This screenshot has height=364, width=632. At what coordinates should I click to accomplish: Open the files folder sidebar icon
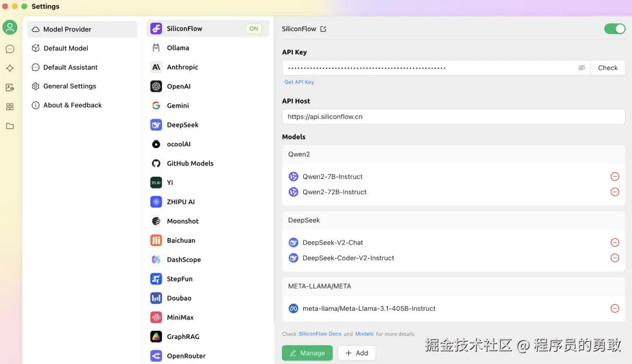(x=10, y=126)
